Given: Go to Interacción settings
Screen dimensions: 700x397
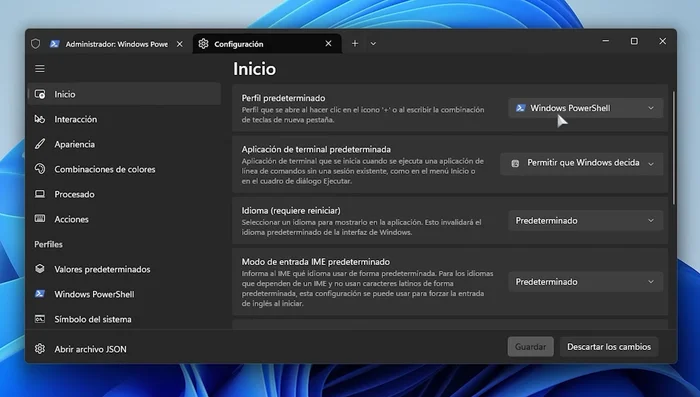Looking at the screenshot, I should click(125, 119).
